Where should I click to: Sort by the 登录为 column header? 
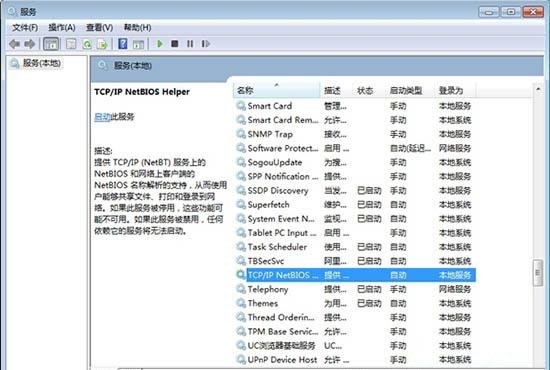point(455,90)
